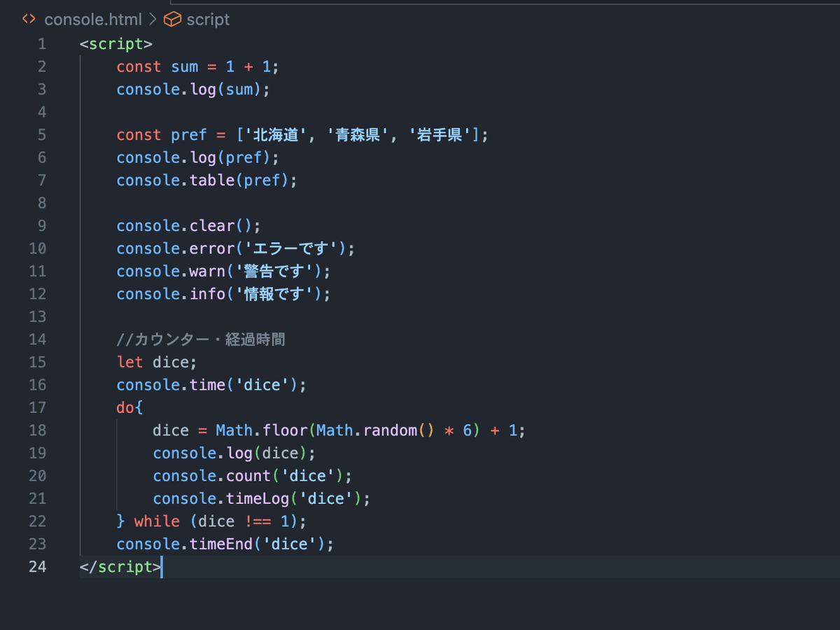Click the let keyword on line 15
The width and height of the screenshot is (840, 630).
pyautogui.click(x=129, y=362)
